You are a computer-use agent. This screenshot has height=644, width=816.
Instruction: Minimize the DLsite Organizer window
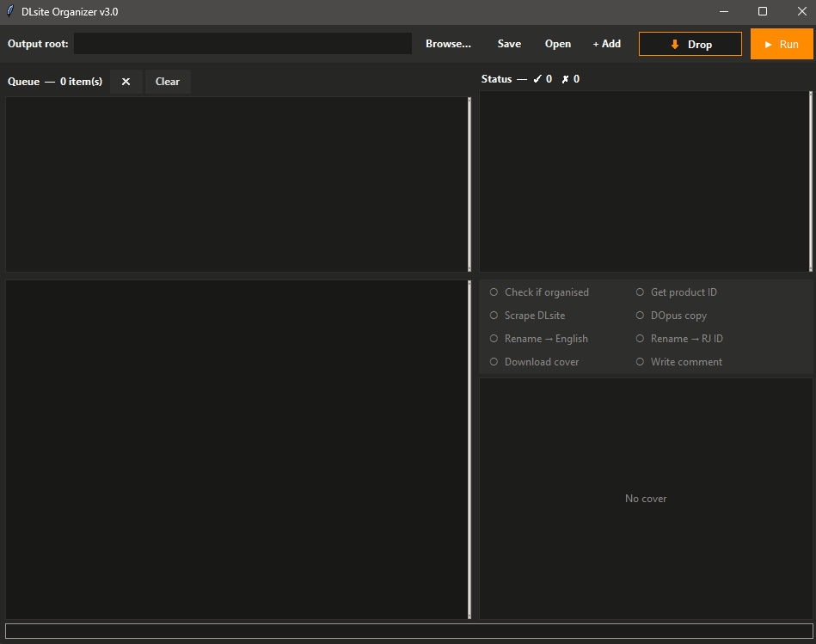[723, 11]
